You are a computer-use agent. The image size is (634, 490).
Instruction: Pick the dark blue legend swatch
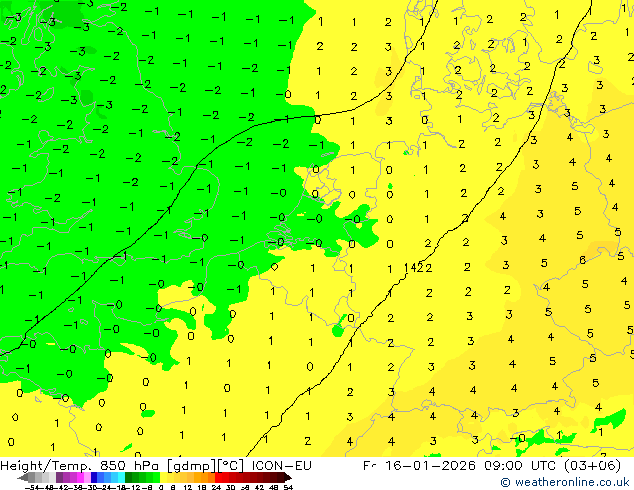click(94, 477)
